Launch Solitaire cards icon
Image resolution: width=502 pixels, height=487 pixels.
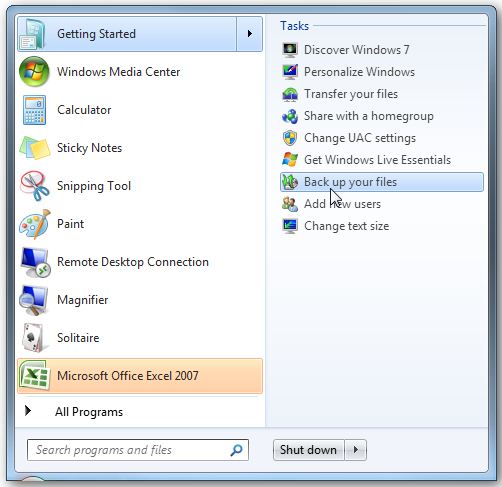(x=33, y=338)
